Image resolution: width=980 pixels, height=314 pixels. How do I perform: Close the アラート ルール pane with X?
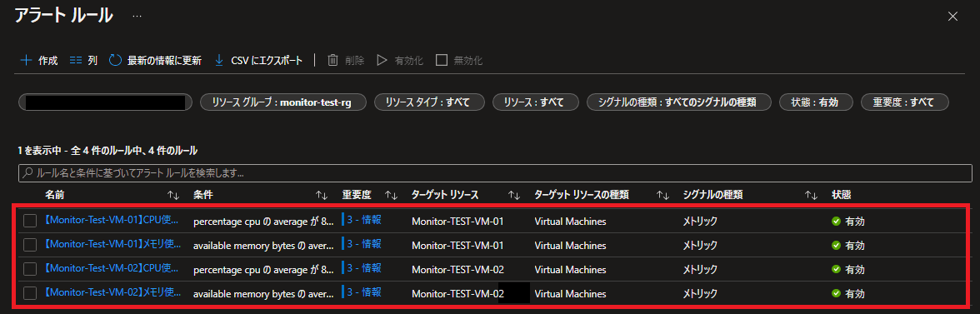952,17
